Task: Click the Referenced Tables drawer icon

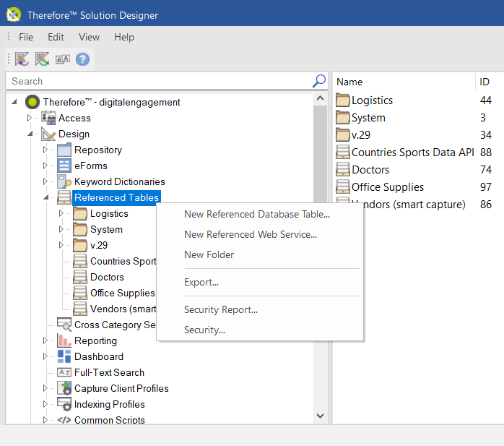Action: click(64, 197)
